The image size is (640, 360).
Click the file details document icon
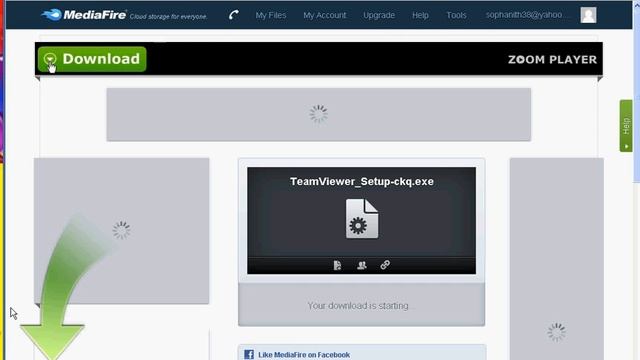pos(337,265)
